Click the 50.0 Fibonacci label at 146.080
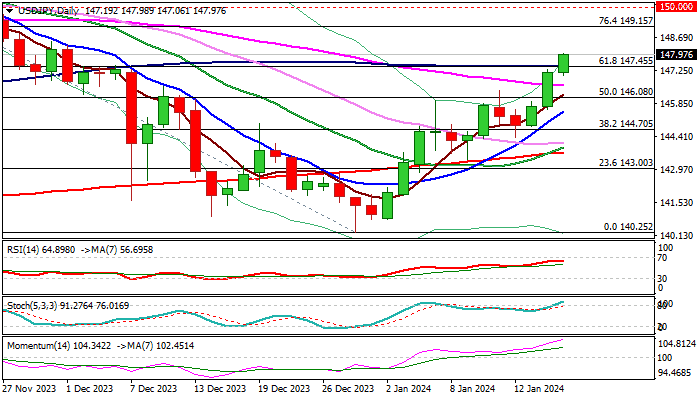700x400 pixels. (625, 91)
